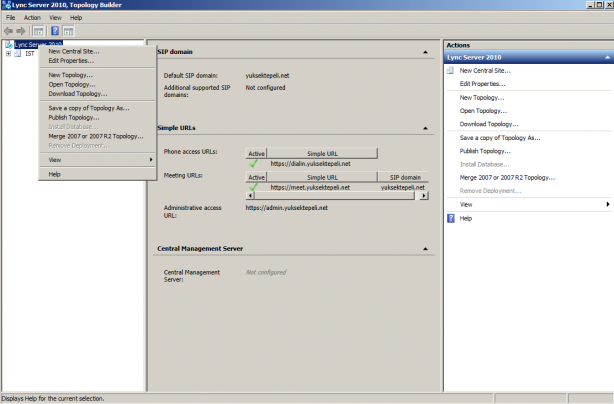The height and width of the screenshot is (404, 614).
Task: Open the View submenu in context menu
Action: (97, 160)
